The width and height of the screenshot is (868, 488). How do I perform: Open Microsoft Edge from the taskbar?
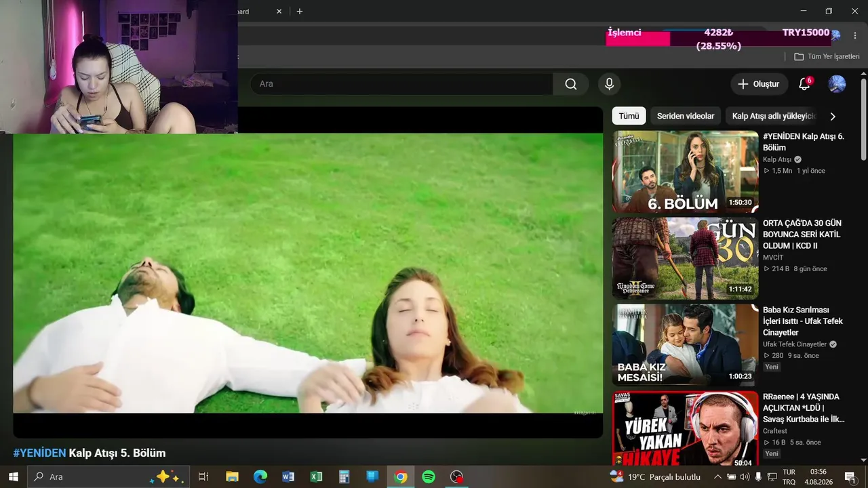(260, 476)
